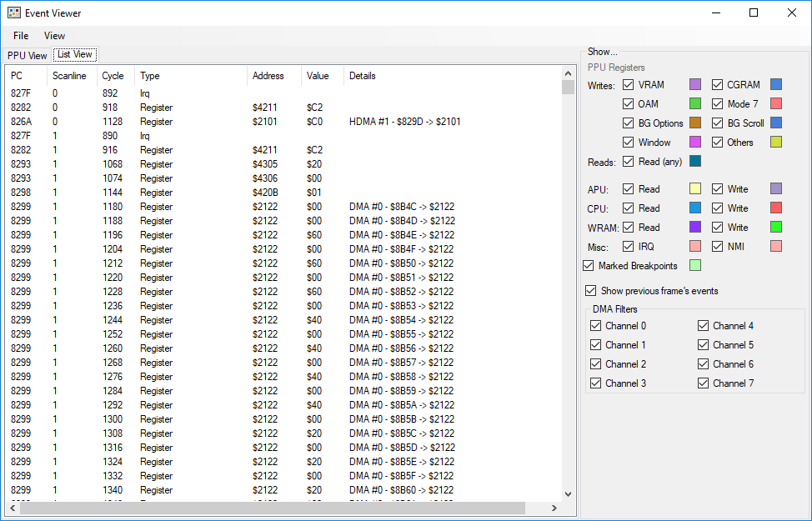Click the Value column header
This screenshot has width=812, height=521.
(x=322, y=76)
